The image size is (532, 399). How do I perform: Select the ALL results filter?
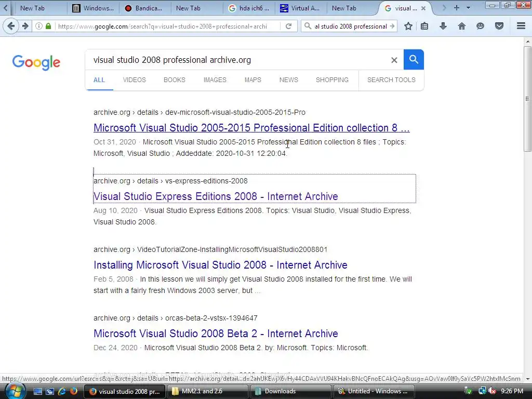click(x=99, y=80)
